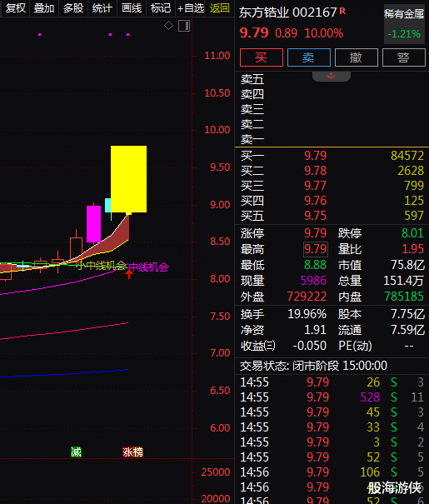
Task: Click the 买四 bid price 9.76
Action: pos(315,201)
